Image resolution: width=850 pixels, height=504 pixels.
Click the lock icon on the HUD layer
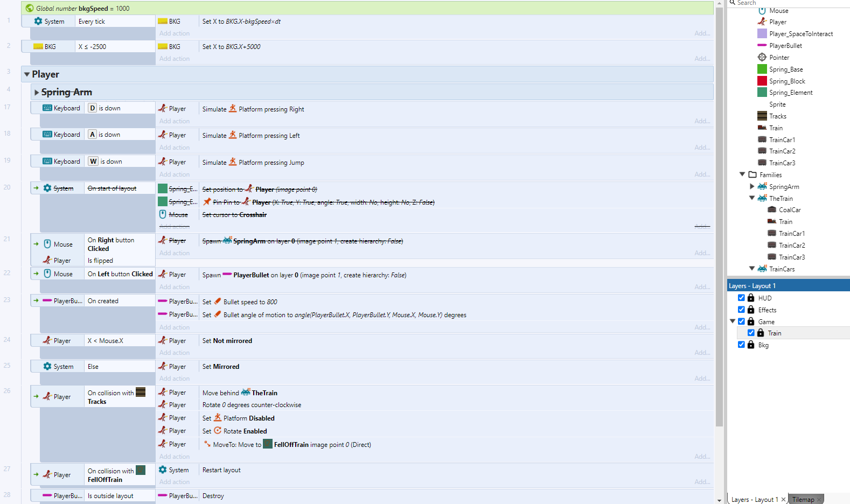(751, 298)
